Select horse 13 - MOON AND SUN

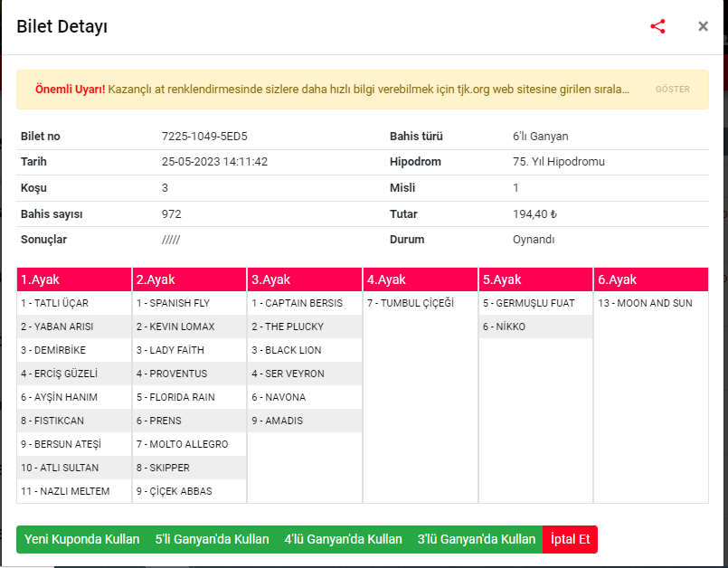tap(651, 303)
